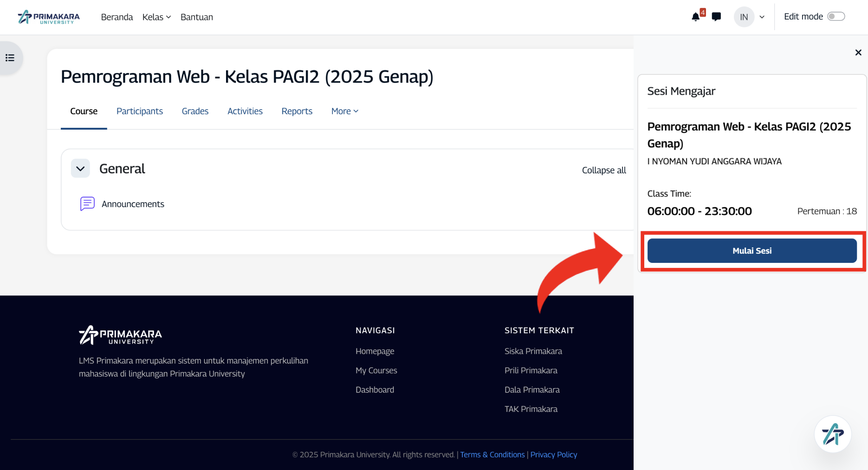
Task: Visit TAK Primakara link
Action: click(x=531, y=409)
